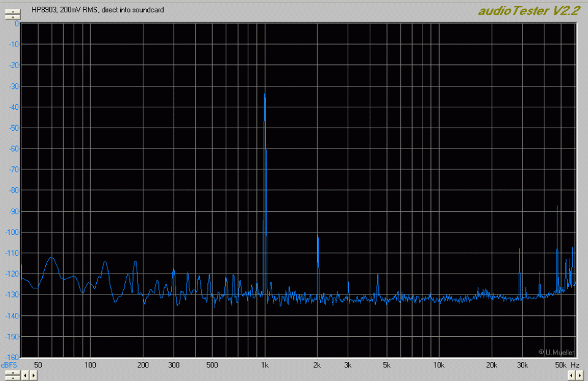Screen dimensions: 588x381
Task: Click the top-left down arrow stepper
Action: [x=12, y=17]
